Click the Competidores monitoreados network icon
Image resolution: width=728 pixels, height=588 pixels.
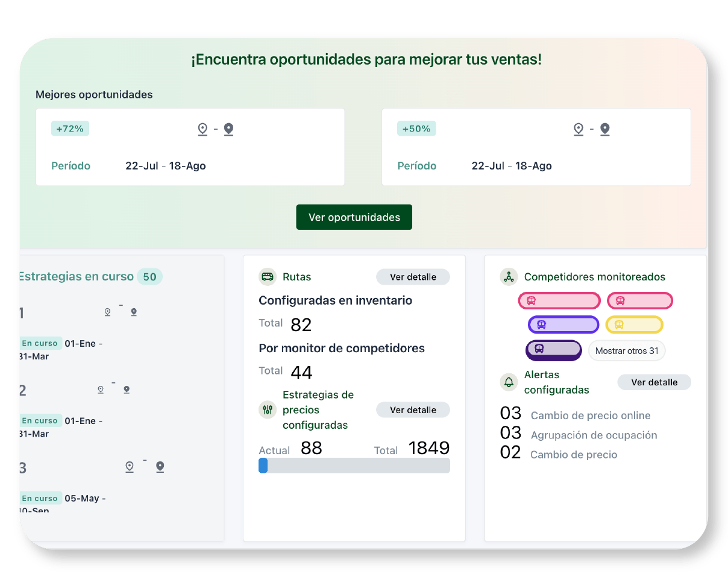(x=509, y=277)
